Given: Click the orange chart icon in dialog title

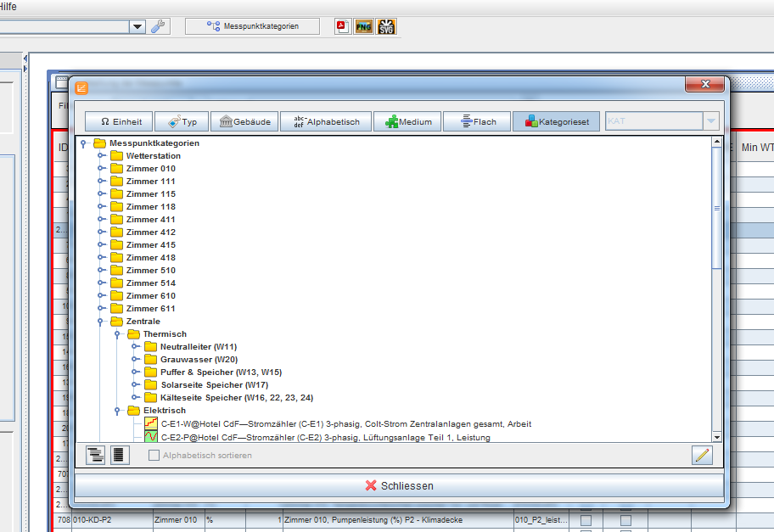Looking at the screenshot, I should pos(81,88).
